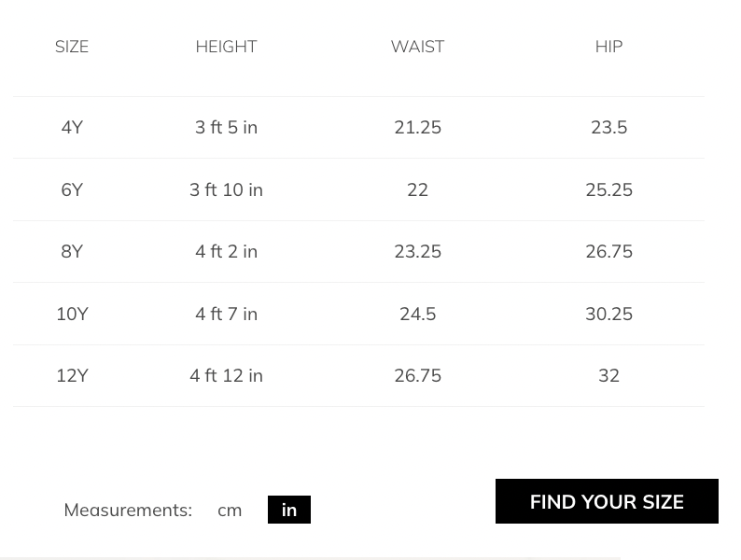Image resolution: width=741 pixels, height=560 pixels.
Task: Click the Measurements label
Action: 128,510
